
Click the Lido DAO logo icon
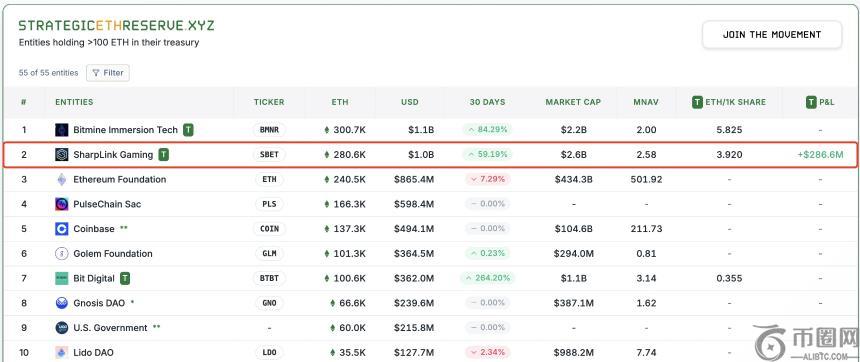click(x=61, y=352)
